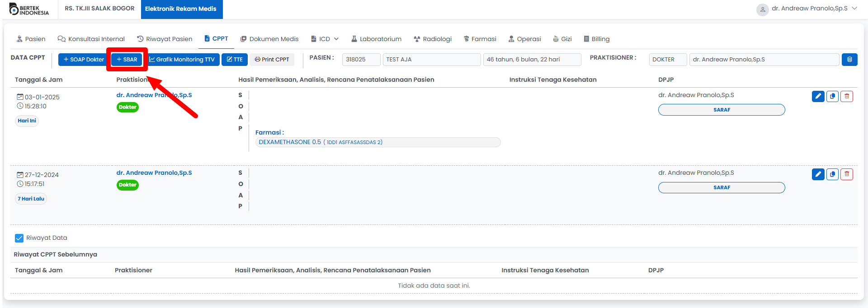
Task: Click the Print CPPT button
Action: point(272,60)
